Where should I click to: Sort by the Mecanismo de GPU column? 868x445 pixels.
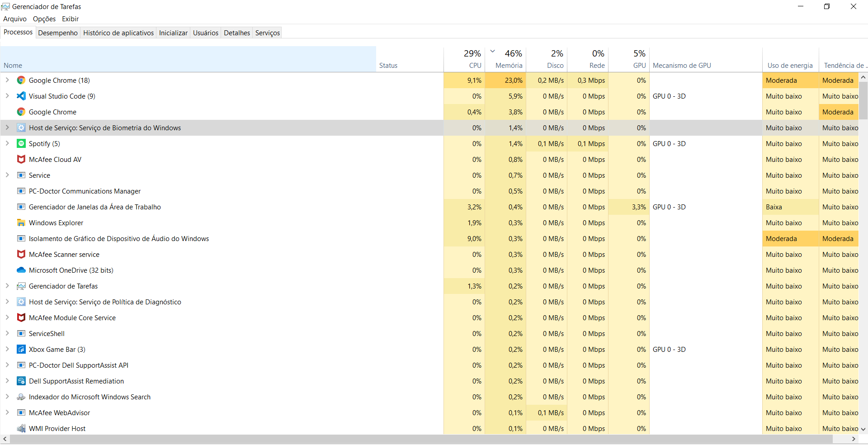click(x=706, y=59)
